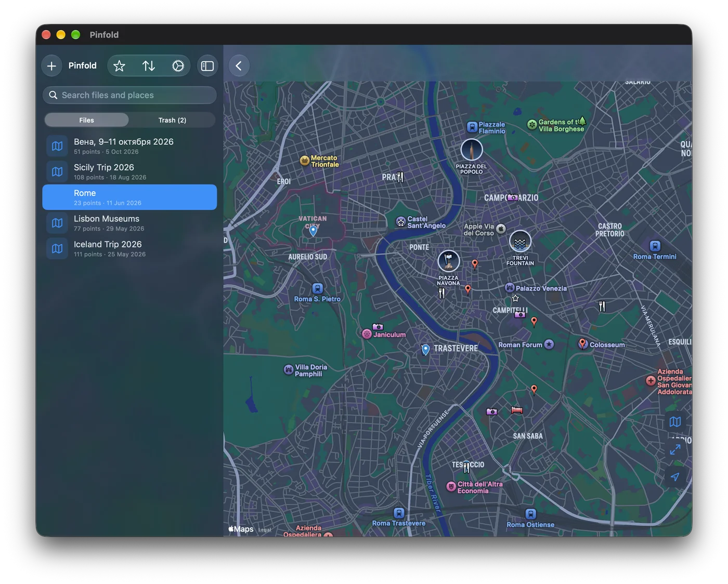
Task: Click the Mercato Trionfale marker
Action: (305, 161)
